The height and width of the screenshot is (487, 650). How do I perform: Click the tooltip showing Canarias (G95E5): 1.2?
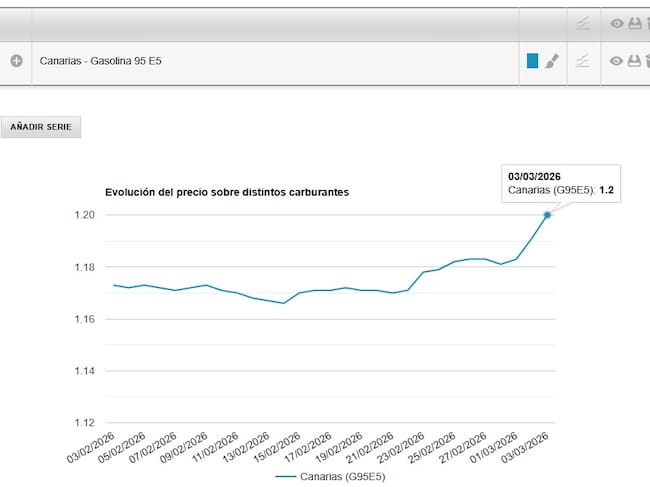point(560,183)
